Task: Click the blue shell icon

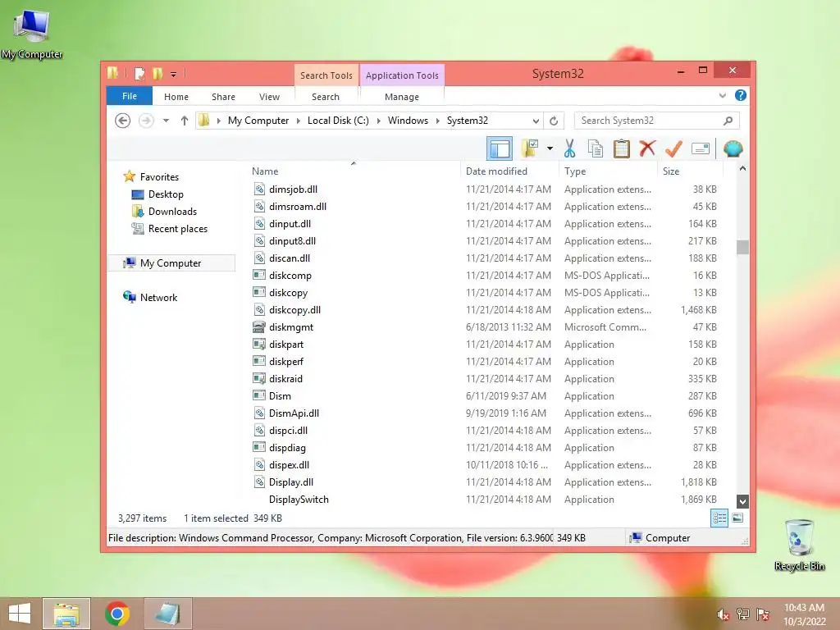Action: (733, 148)
